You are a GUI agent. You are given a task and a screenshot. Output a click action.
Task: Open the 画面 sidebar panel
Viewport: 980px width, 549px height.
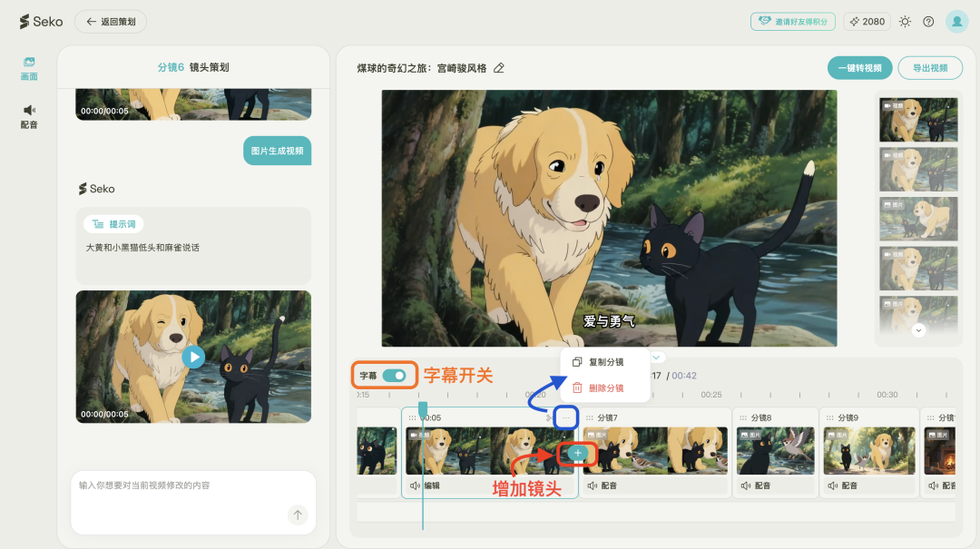[29, 69]
